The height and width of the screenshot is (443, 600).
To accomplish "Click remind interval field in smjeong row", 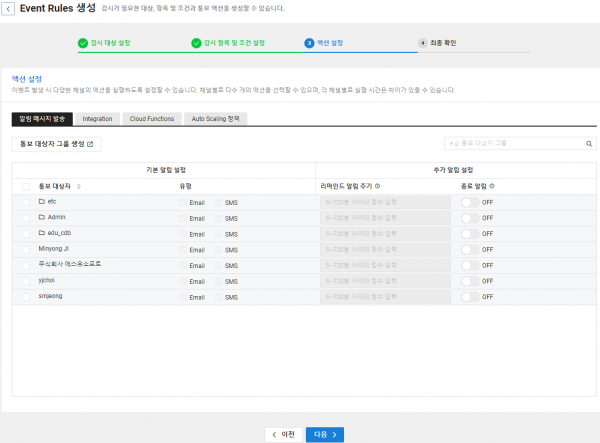I will (385, 297).
